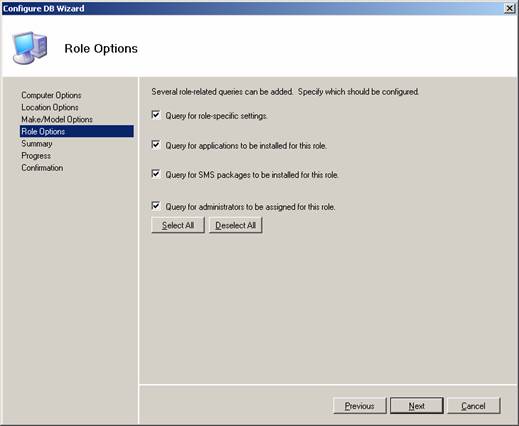The height and width of the screenshot is (426, 519).
Task: Click the Deselect All button
Action: point(235,225)
